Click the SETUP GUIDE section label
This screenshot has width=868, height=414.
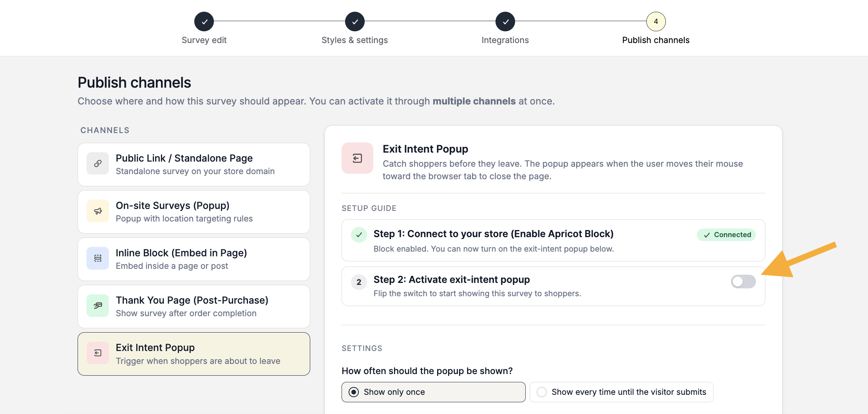tap(369, 208)
